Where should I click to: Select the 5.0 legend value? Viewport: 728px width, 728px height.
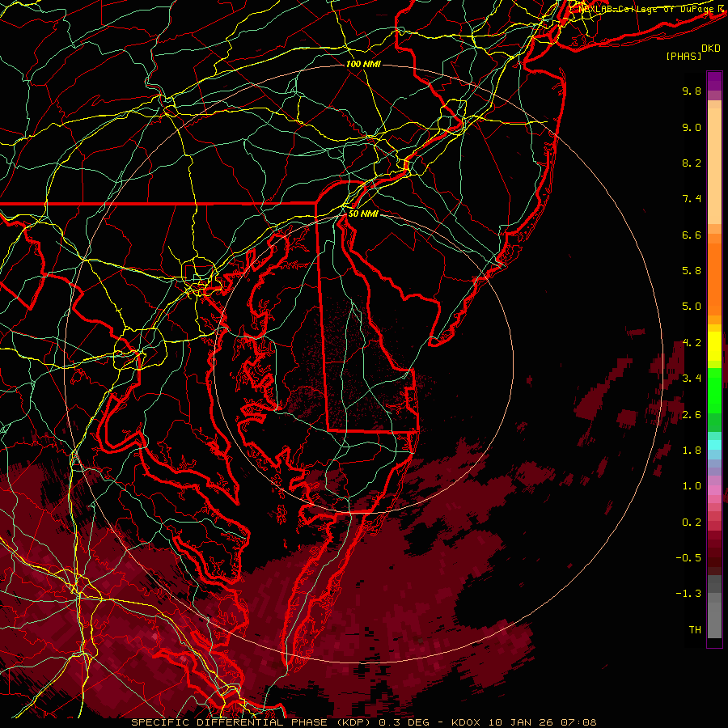coord(692,307)
